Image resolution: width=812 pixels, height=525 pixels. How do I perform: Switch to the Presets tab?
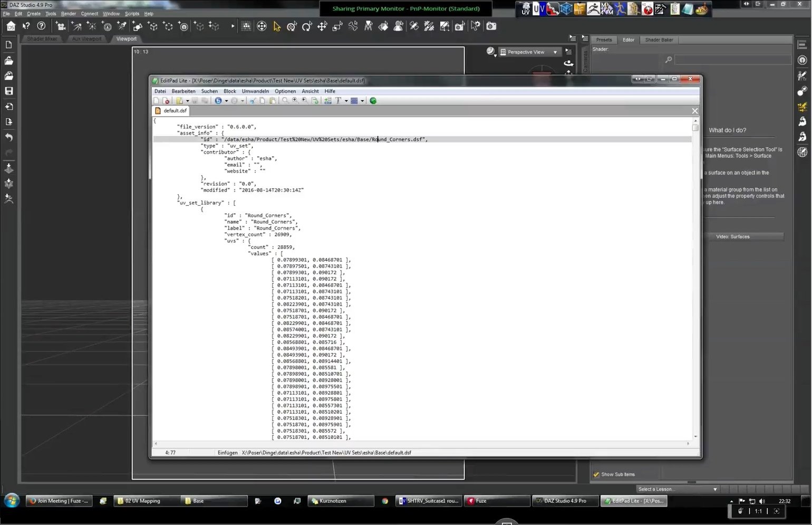pyautogui.click(x=604, y=40)
